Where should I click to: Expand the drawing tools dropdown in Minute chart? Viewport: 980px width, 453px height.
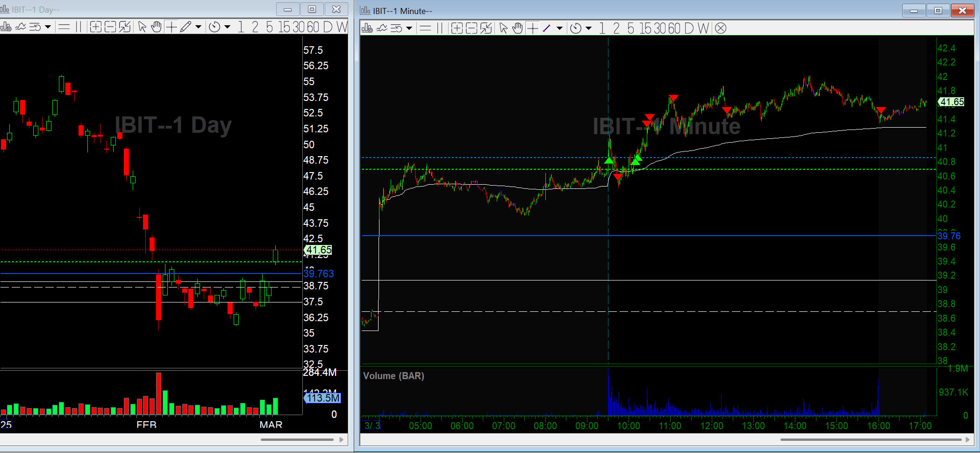[x=559, y=29]
